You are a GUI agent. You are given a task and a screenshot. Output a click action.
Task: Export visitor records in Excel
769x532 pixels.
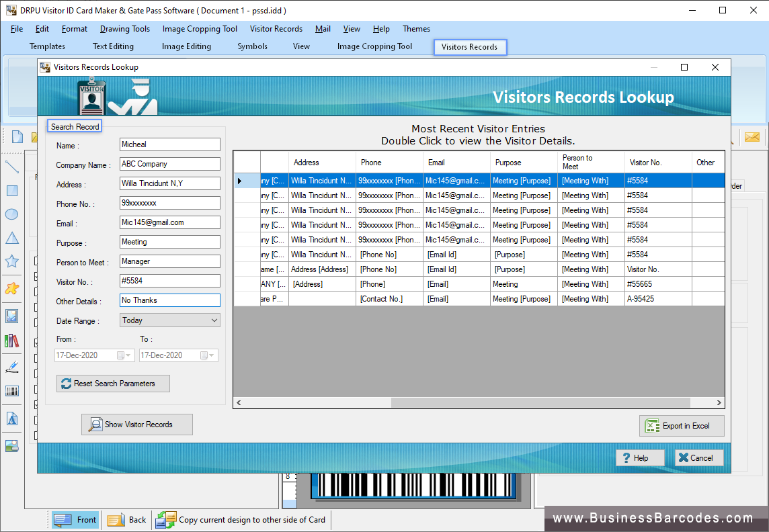point(682,425)
